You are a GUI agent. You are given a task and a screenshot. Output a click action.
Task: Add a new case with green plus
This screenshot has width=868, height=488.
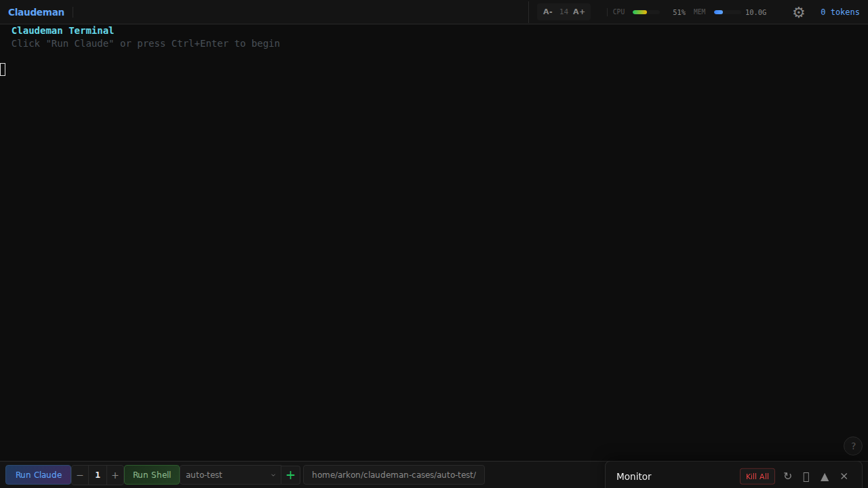[x=291, y=475]
